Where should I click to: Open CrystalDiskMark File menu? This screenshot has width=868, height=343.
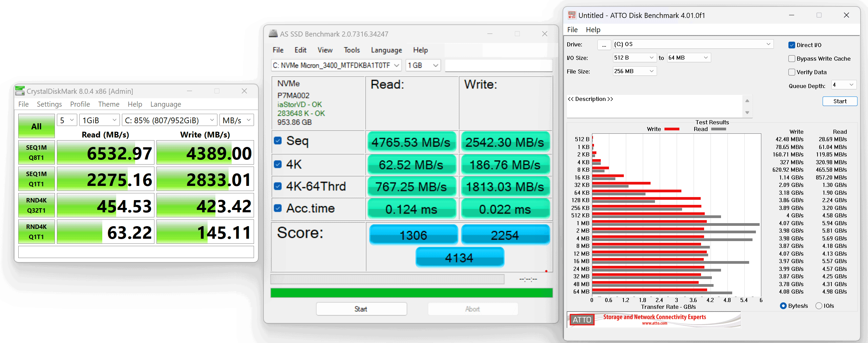[x=23, y=104]
